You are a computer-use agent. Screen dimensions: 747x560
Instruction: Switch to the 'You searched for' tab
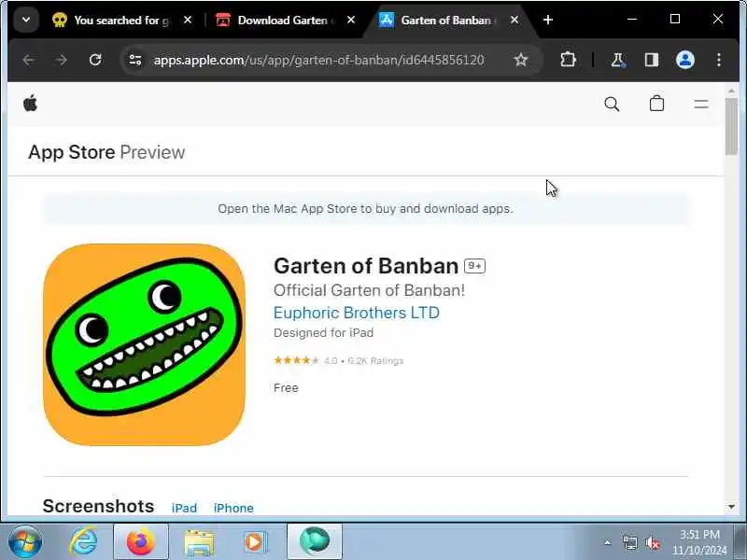point(121,20)
